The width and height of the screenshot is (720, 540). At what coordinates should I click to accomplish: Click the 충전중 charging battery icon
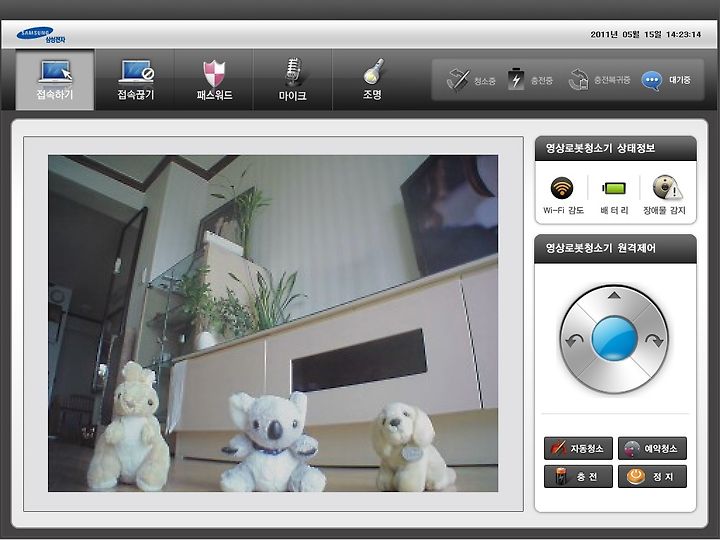click(x=516, y=79)
